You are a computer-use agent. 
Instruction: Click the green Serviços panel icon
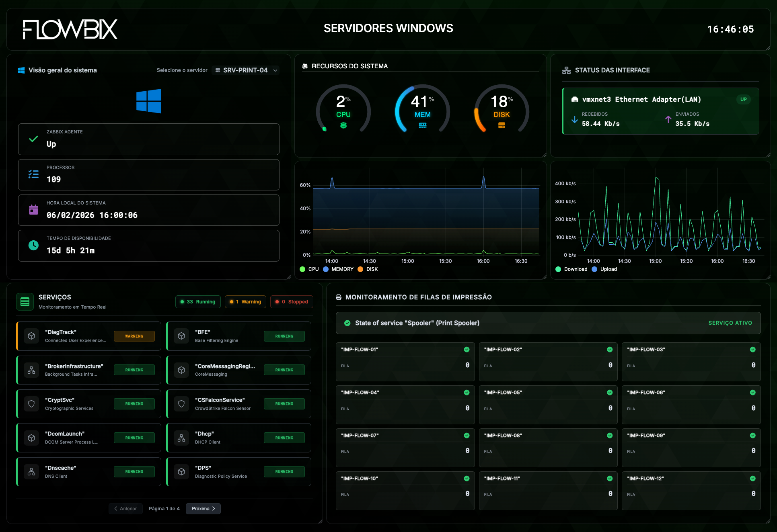pyautogui.click(x=25, y=302)
